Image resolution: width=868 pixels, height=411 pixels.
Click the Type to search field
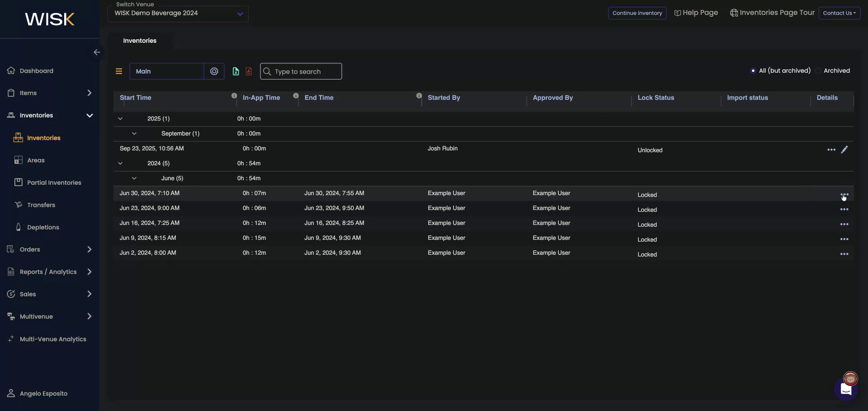(x=301, y=71)
